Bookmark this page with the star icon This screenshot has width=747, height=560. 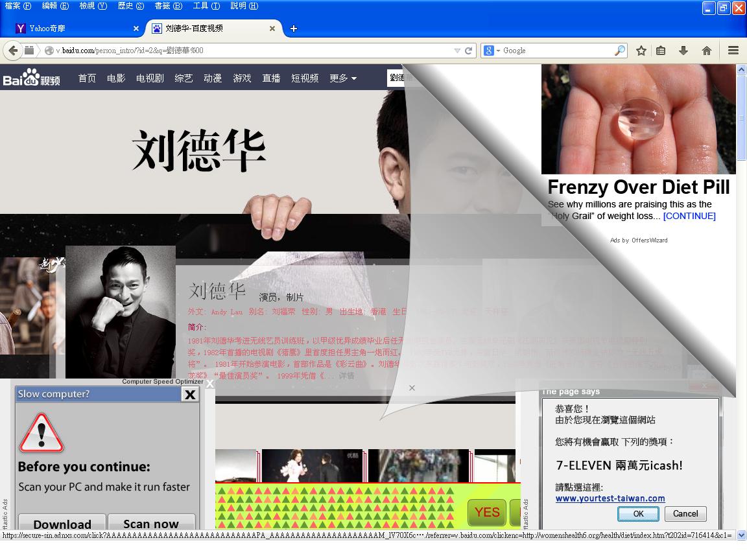(641, 51)
